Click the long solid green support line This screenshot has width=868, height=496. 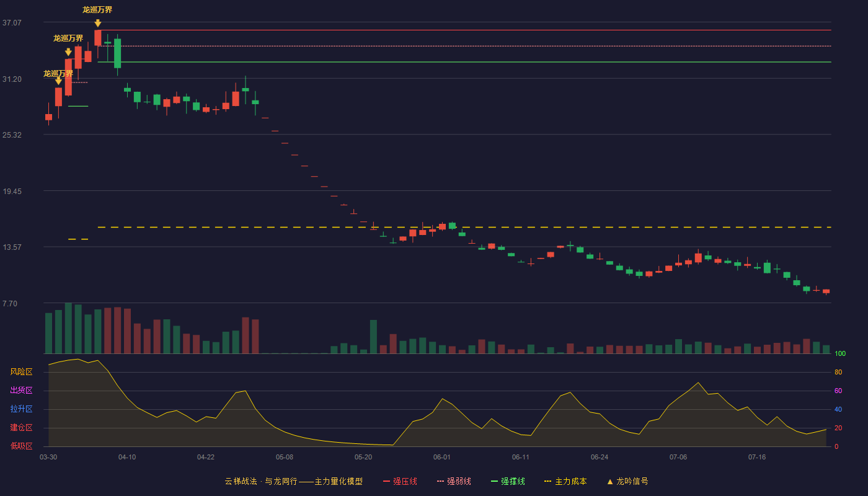point(465,62)
